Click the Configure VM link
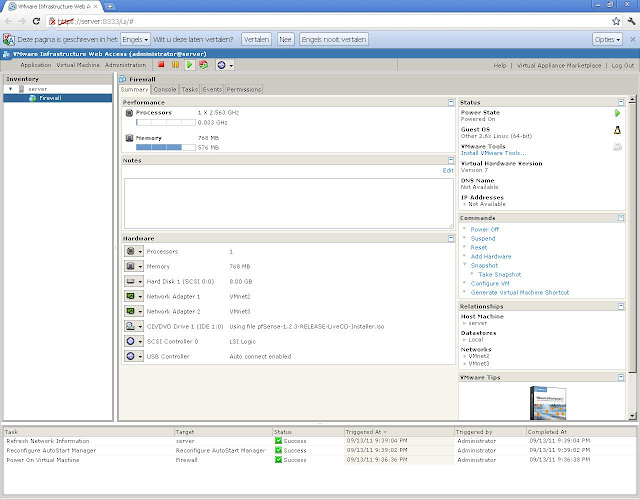 (490, 283)
